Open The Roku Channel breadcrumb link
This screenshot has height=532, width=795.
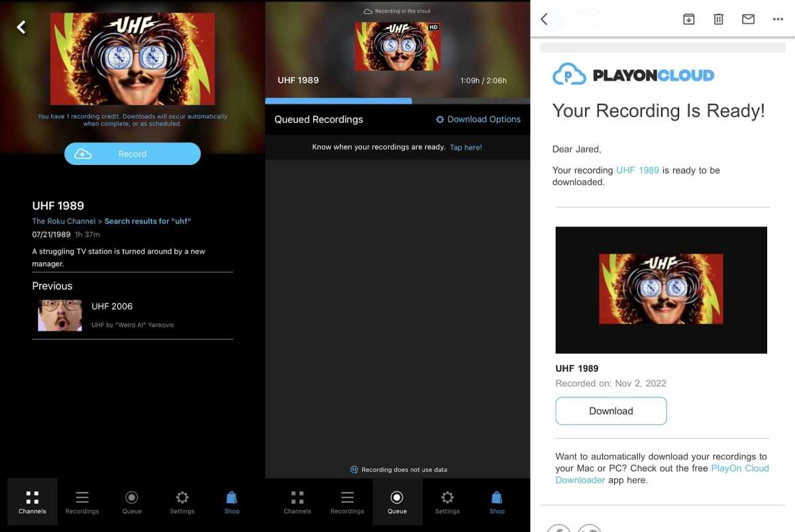tap(64, 221)
